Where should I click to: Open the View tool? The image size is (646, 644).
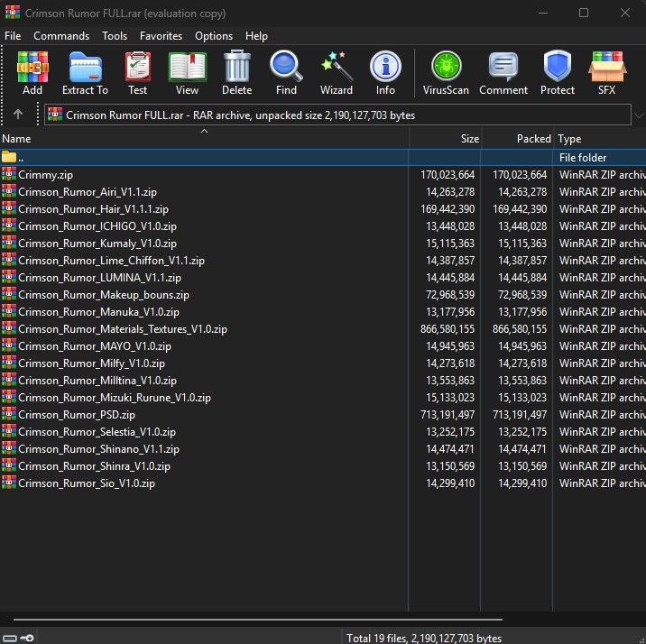(187, 73)
